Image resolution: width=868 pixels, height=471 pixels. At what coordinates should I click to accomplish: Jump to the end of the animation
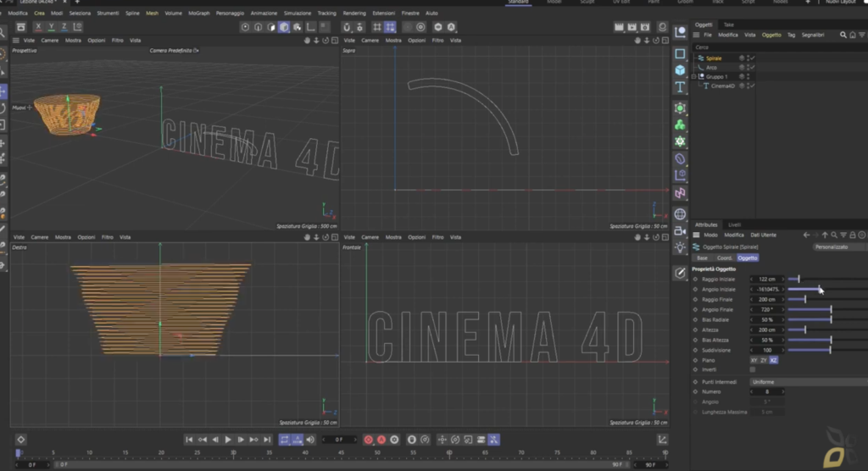coord(267,440)
